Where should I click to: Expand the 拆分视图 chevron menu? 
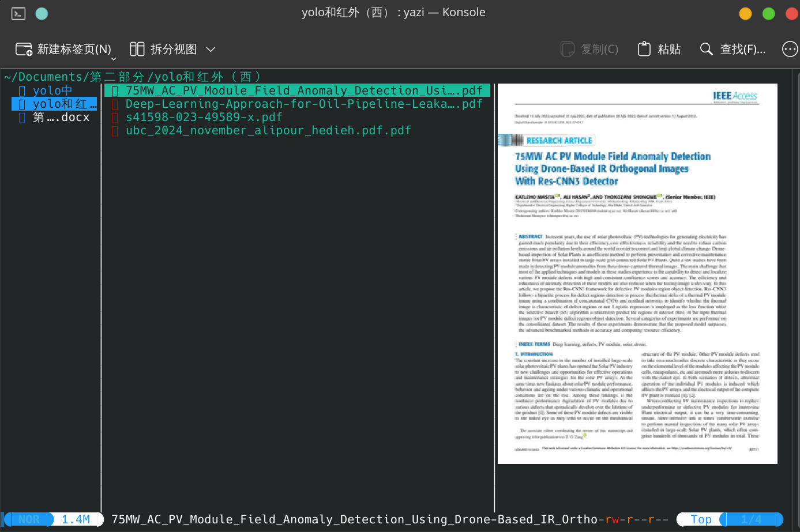pos(211,49)
